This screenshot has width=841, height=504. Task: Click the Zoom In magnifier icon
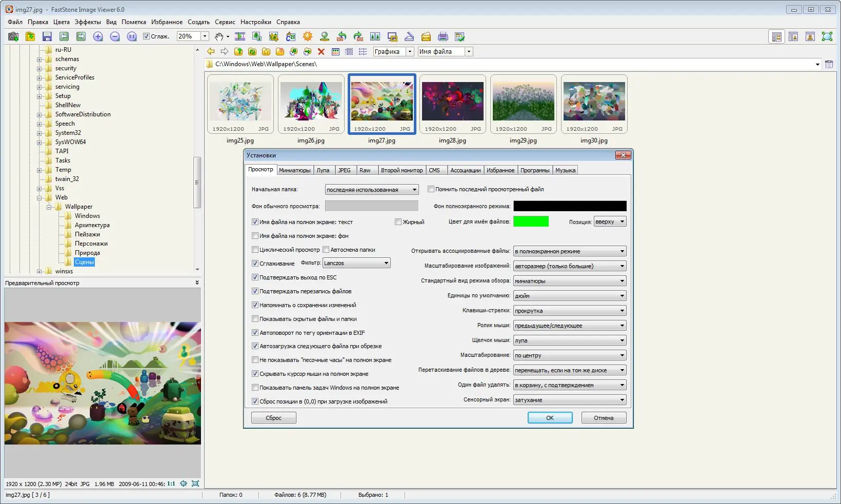pyautogui.click(x=98, y=36)
